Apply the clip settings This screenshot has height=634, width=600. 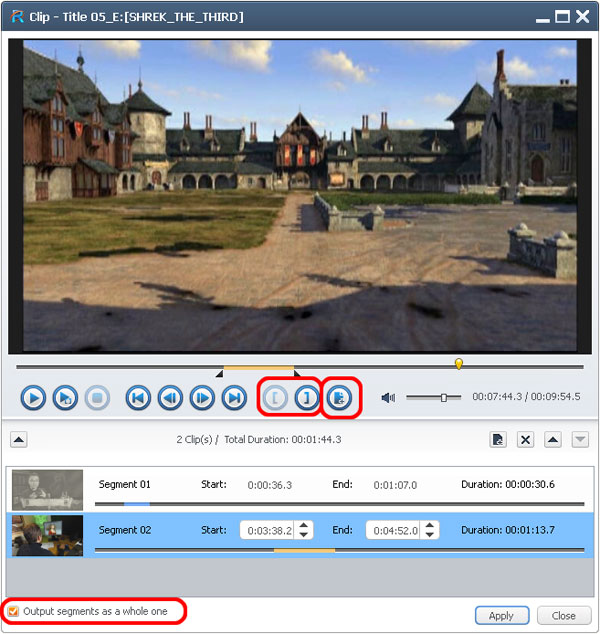[502, 615]
